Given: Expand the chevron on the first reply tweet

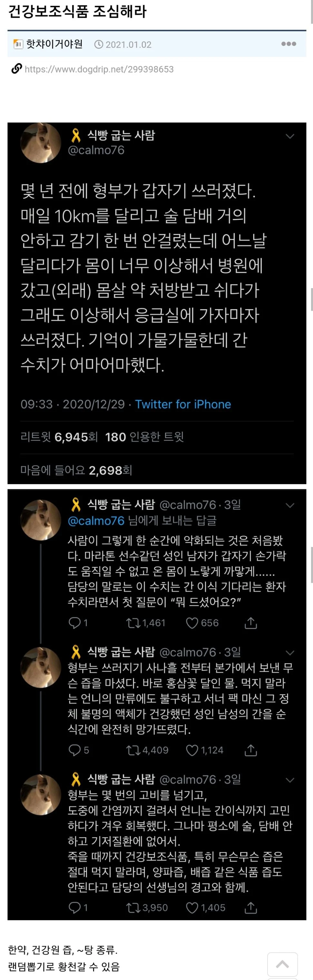Looking at the screenshot, I should coord(290,505).
